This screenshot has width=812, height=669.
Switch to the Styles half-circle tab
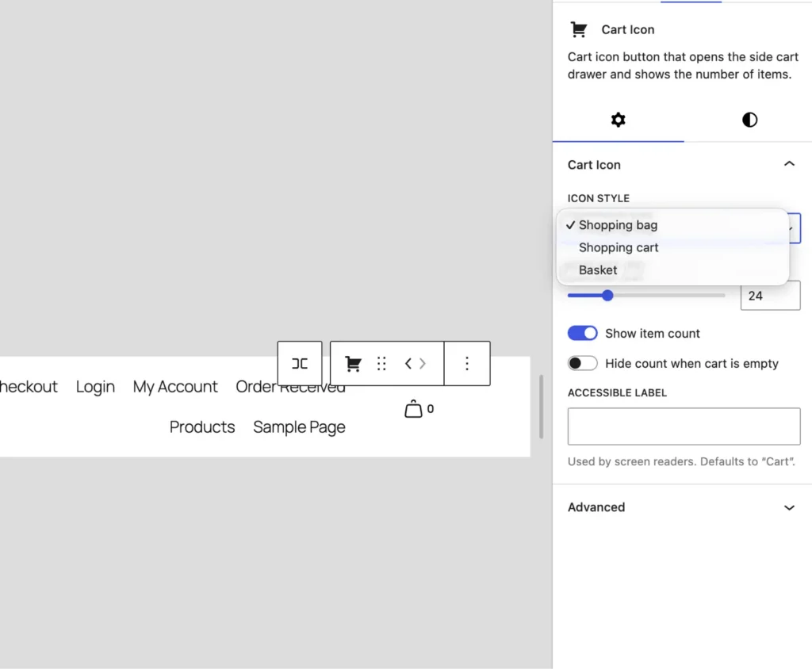tap(749, 120)
